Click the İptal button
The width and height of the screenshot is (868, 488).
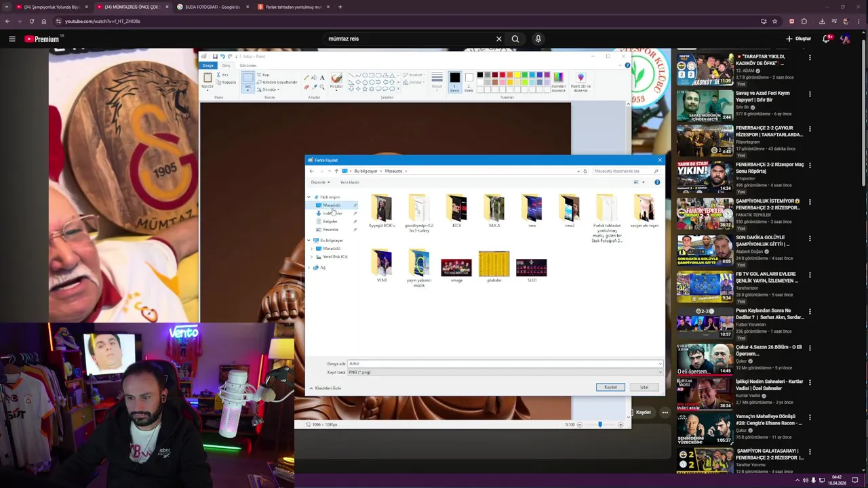644,387
